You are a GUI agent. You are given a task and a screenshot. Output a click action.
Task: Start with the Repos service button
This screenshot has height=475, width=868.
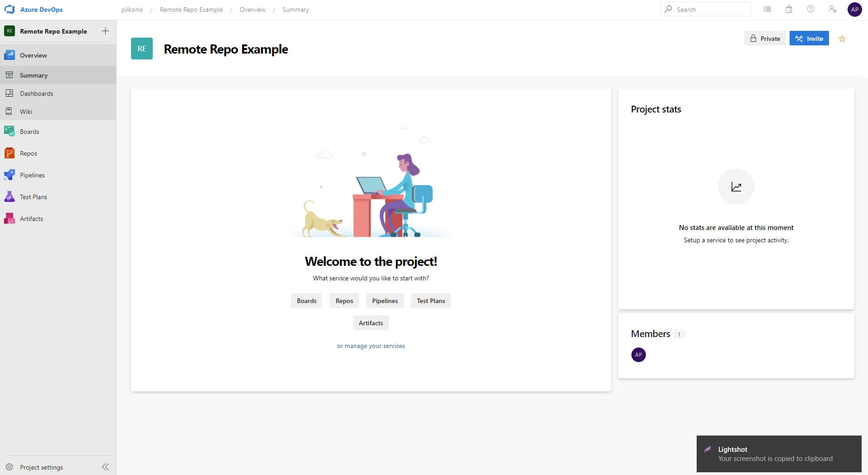click(x=344, y=301)
